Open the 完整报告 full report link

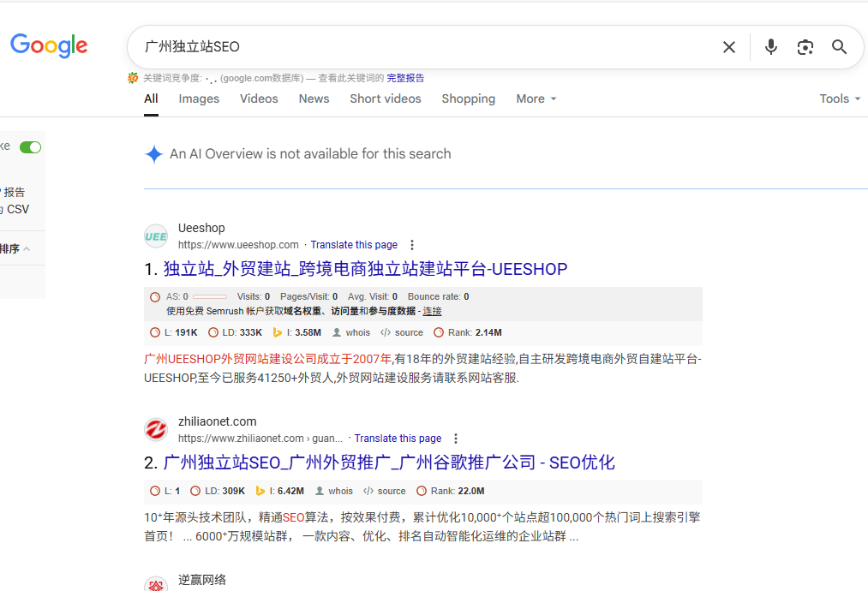[x=405, y=78]
